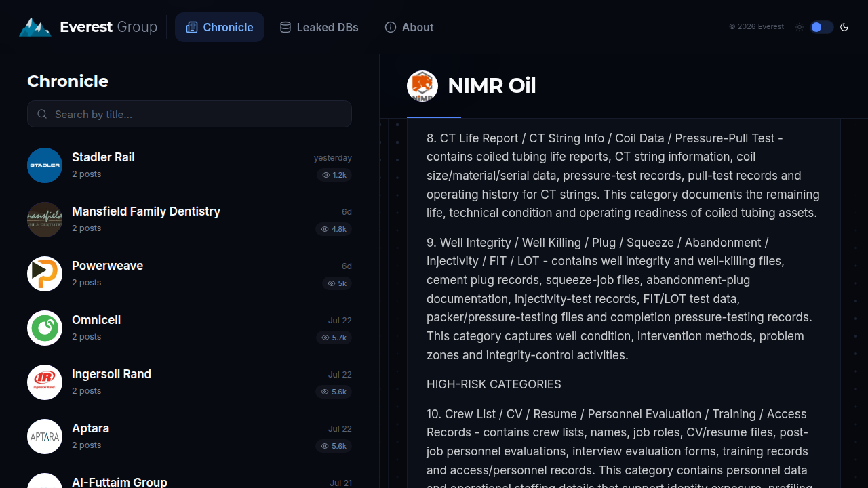
Task: Select the sun light-mode icon
Action: pyautogui.click(x=800, y=27)
